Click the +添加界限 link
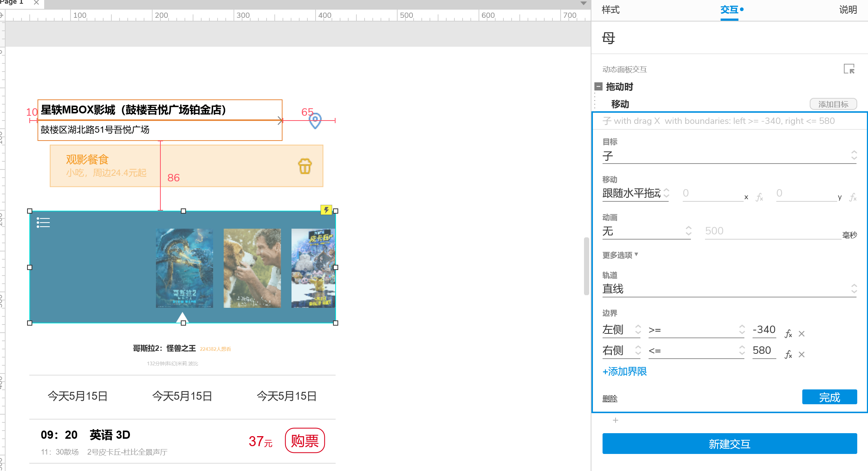Screen dimensions: 868x471 624,371
